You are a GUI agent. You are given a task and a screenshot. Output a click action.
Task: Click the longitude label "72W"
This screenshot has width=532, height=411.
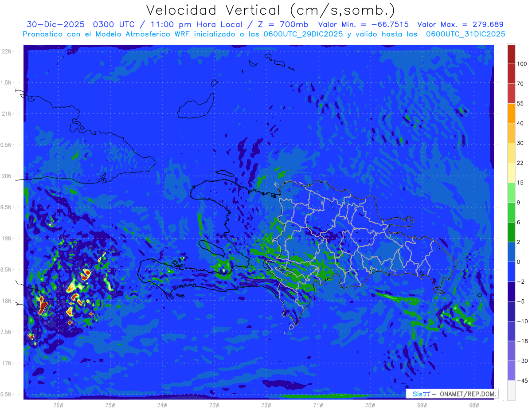coord(266,405)
